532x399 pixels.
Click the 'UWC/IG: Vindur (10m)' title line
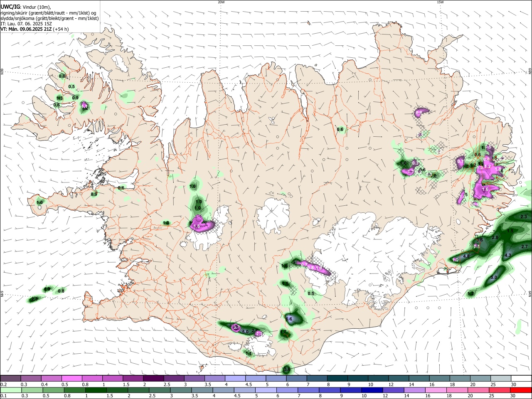(26, 7)
